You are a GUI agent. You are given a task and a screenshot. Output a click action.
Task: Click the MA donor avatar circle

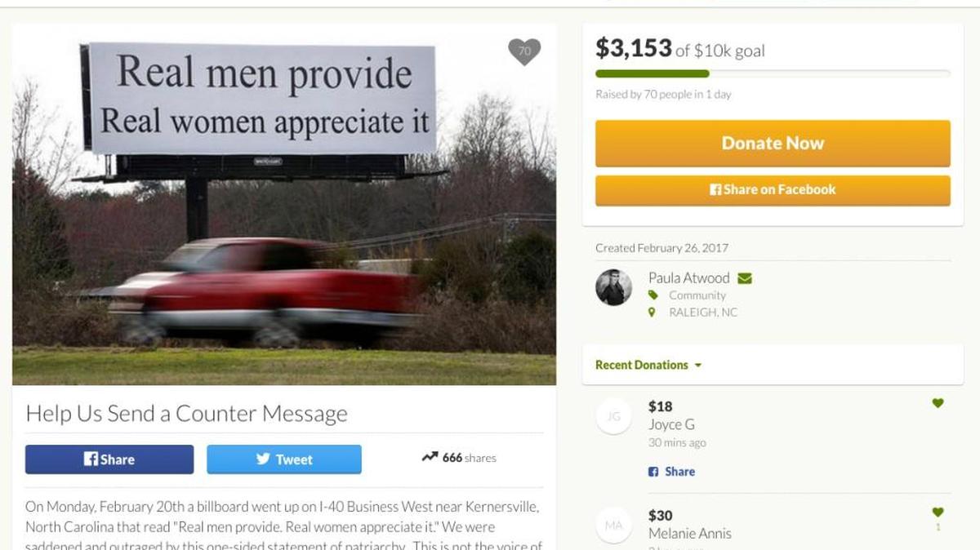click(x=613, y=526)
